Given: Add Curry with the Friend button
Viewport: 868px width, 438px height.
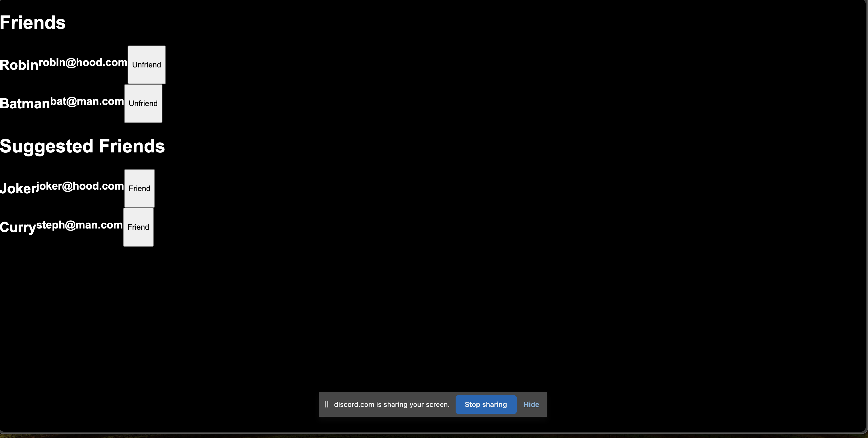Looking at the screenshot, I should pos(138,227).
